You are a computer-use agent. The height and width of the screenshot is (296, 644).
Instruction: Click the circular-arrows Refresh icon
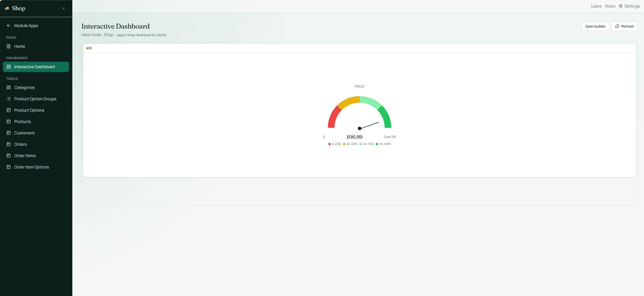pos(617,26)
